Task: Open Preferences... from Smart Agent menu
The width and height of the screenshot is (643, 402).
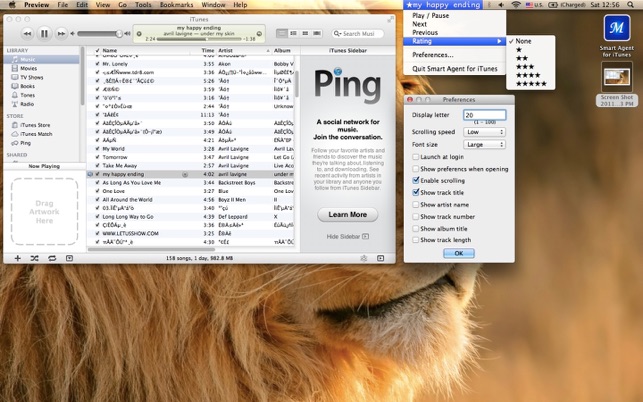Action: [454, 55]
